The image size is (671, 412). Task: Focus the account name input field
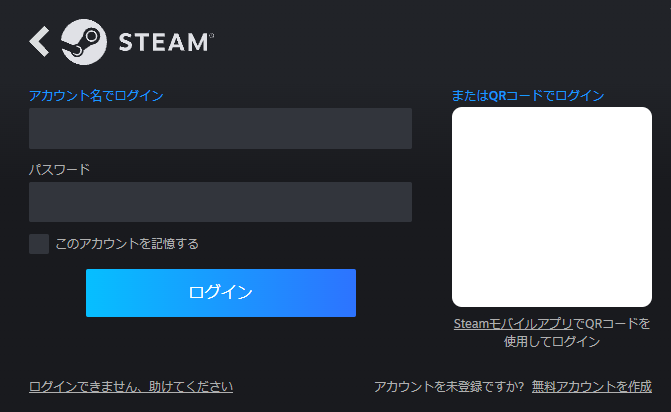coord(220,128)
